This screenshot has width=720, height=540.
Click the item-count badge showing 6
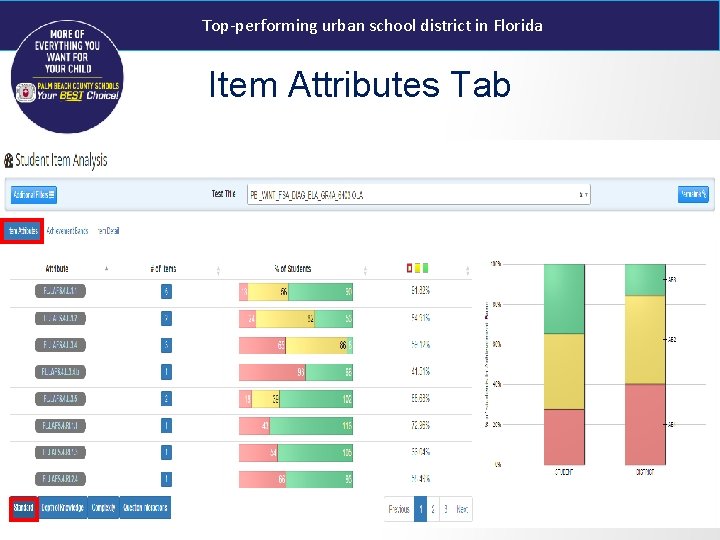166,291
